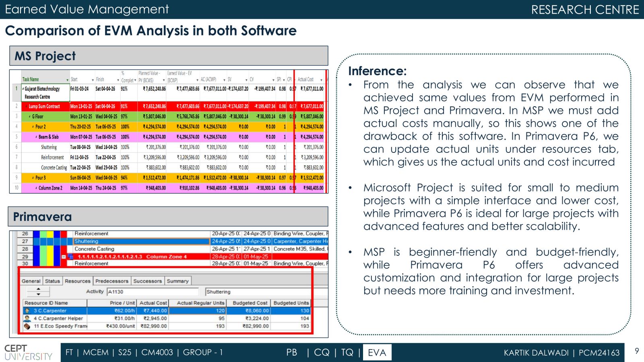Switch to the Status tab

pyautogui.click(x=52, y=281)
